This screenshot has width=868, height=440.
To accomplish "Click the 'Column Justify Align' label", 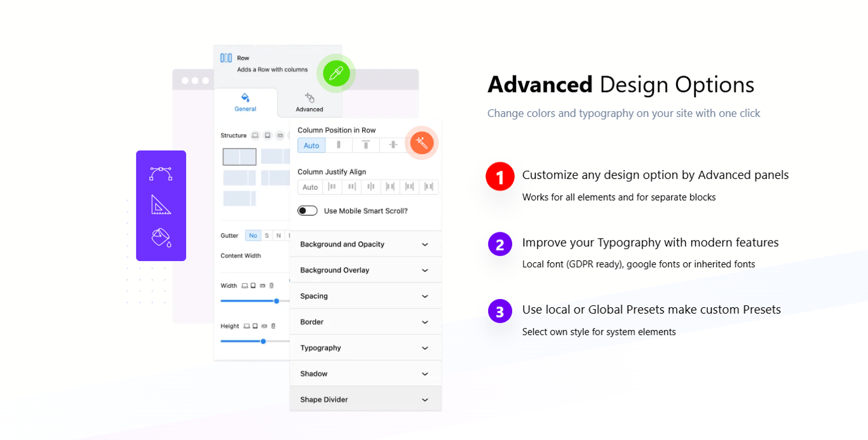I will tap(332, 172).
